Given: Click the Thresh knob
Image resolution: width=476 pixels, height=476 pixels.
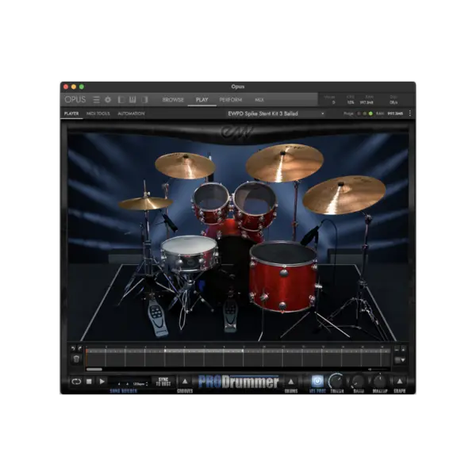Looking at the screenshot, I should pos(336,380).
